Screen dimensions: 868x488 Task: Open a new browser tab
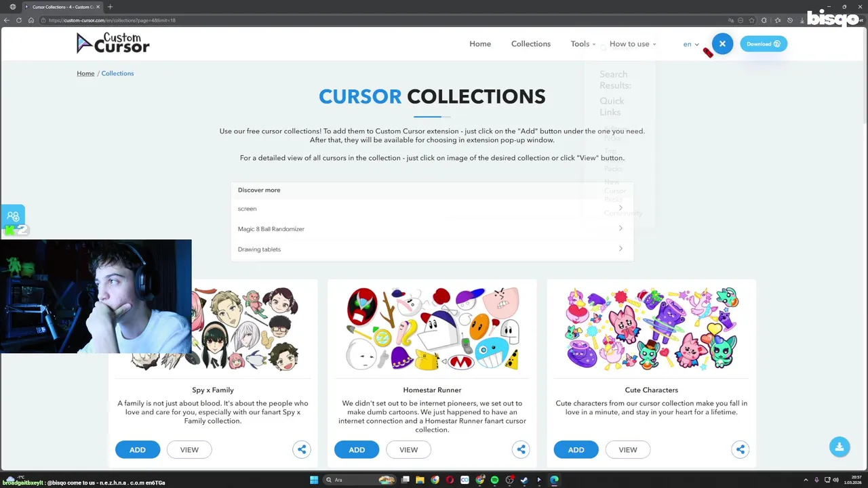tap(110, 7)
